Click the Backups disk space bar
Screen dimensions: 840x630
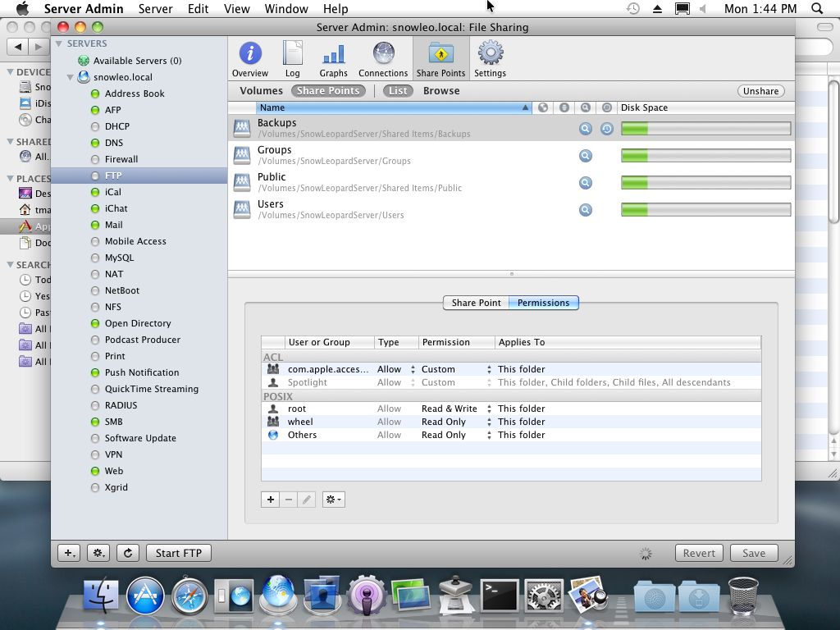(706, 129)
